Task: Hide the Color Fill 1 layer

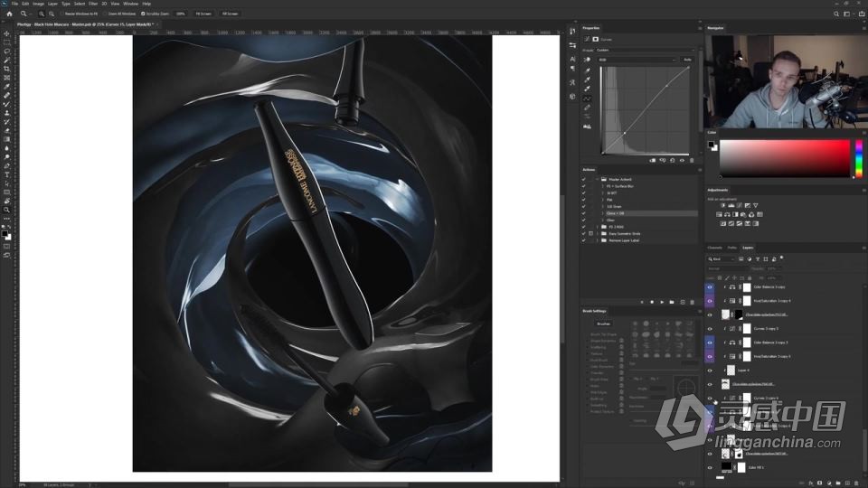Action: click(x=710, y=467)
